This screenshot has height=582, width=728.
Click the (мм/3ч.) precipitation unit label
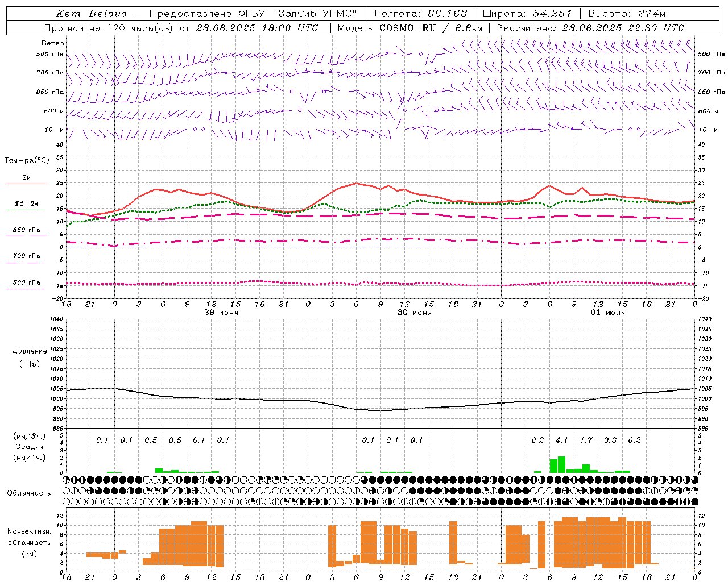click(x=30, y=436)
